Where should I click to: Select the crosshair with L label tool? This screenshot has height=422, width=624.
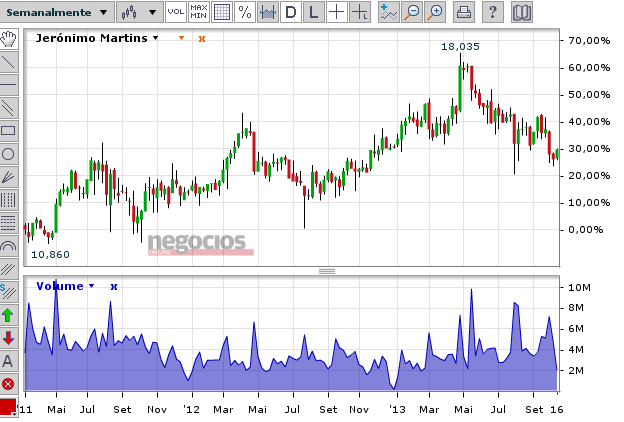pos(360,12)
